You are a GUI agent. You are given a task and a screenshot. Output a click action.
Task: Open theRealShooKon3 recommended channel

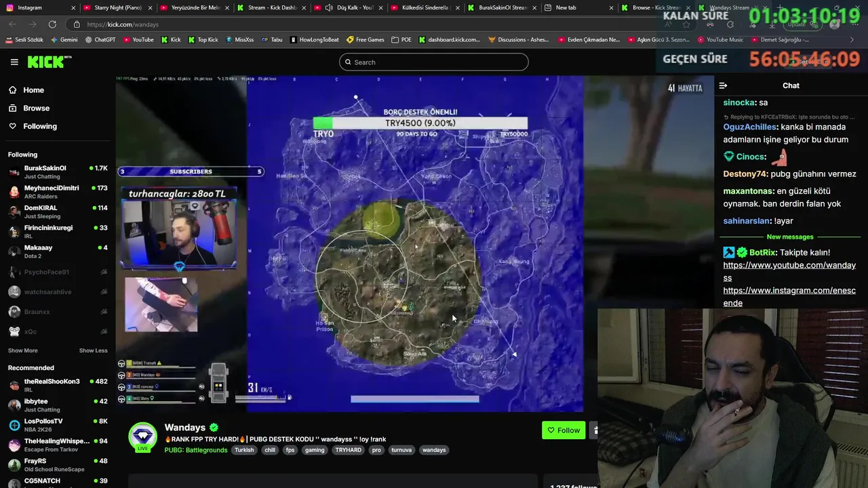coord(58,385)
